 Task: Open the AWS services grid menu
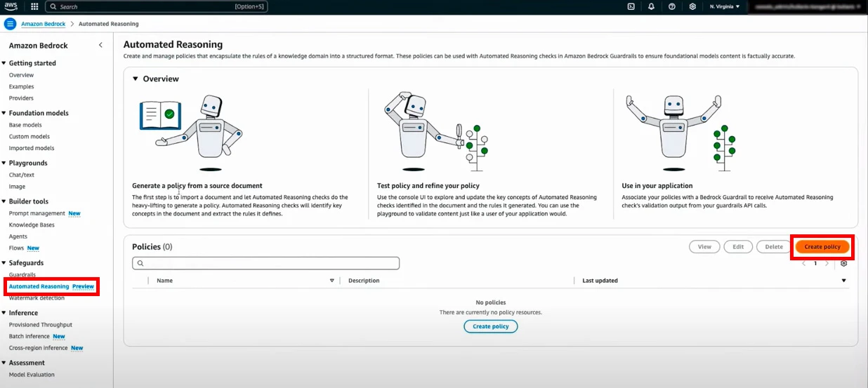(34, 6)
